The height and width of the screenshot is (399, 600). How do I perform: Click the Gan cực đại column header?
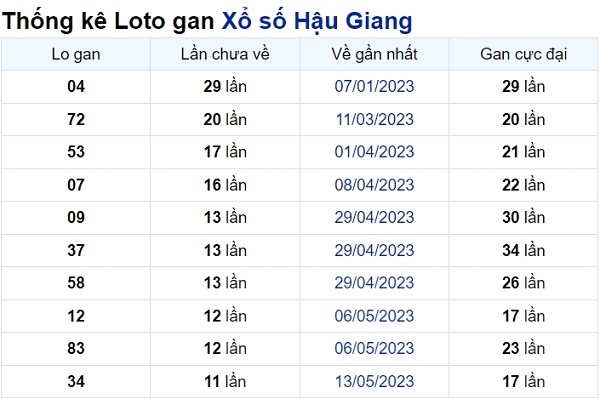pos(523,54)
